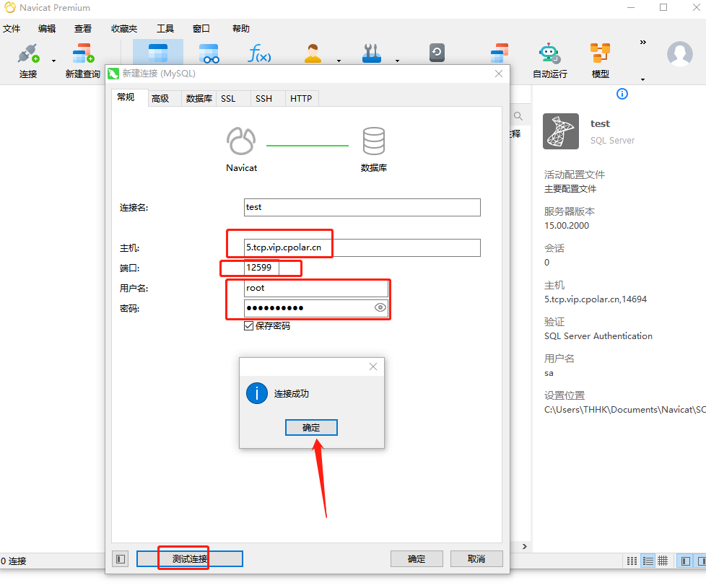Image resolution: width=706 pixels, height=588 pixels.
Task: Confirm 确定 in the success message box
Action: pyautogui.click(x=311, y=427)
